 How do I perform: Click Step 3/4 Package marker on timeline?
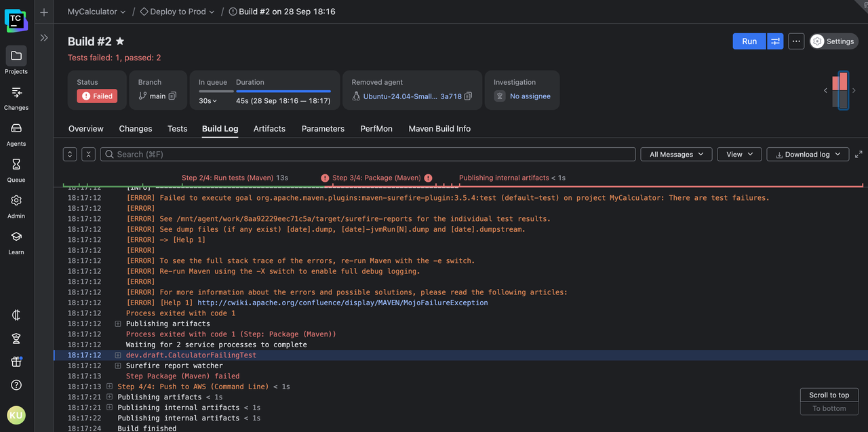coord(376,178)
